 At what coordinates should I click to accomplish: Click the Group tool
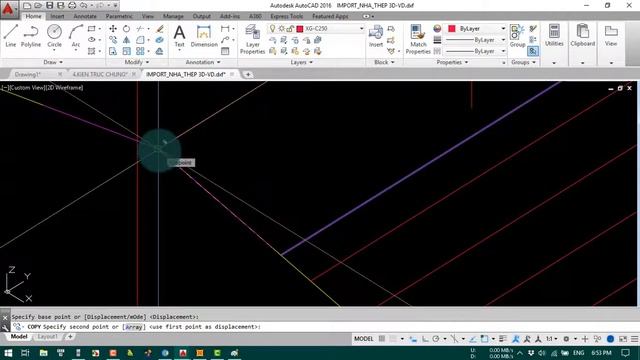click(x=517, y=36)
